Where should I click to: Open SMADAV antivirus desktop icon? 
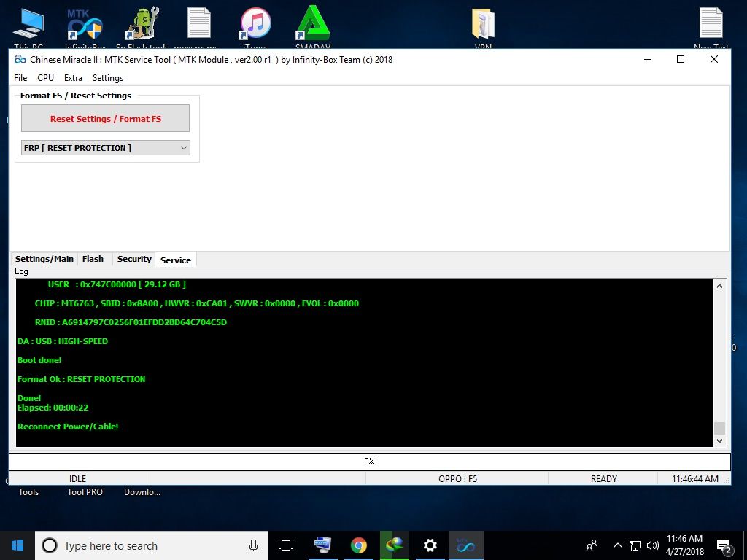(x=313, y=25)
